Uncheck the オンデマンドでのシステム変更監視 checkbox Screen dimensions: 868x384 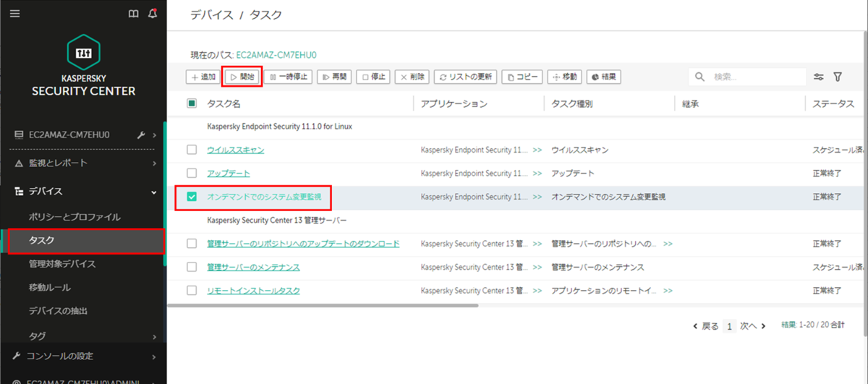(192, 197)
